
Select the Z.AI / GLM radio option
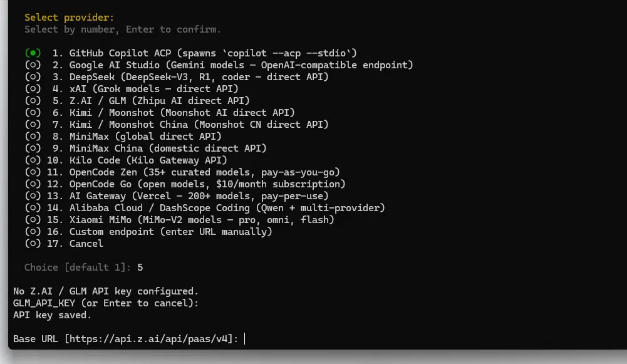tap(33, 101)
